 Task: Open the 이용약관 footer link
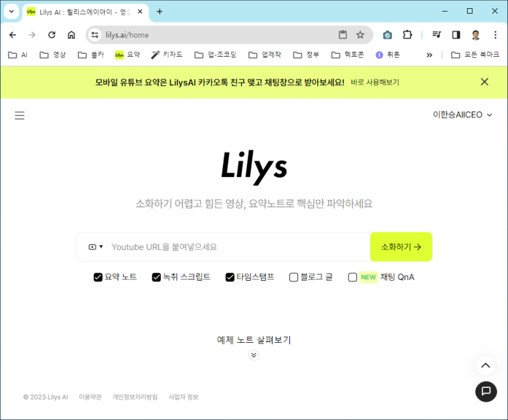coord(90,397)
